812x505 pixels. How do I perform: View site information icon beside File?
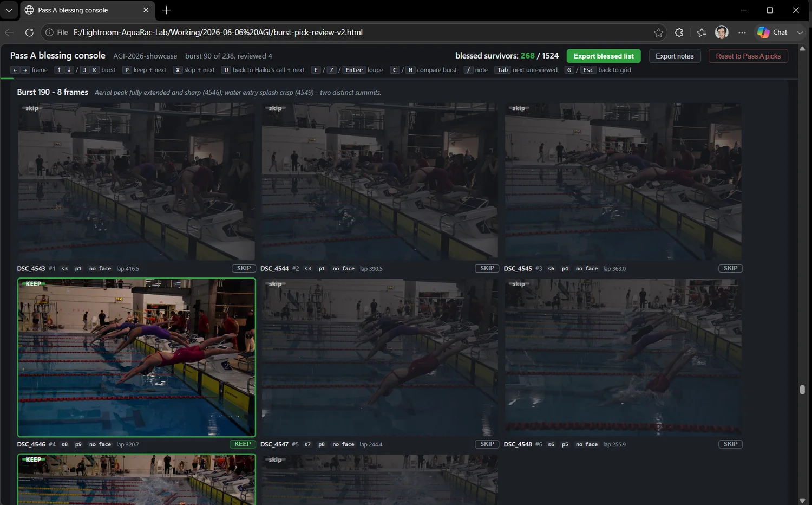click(49, 33)
